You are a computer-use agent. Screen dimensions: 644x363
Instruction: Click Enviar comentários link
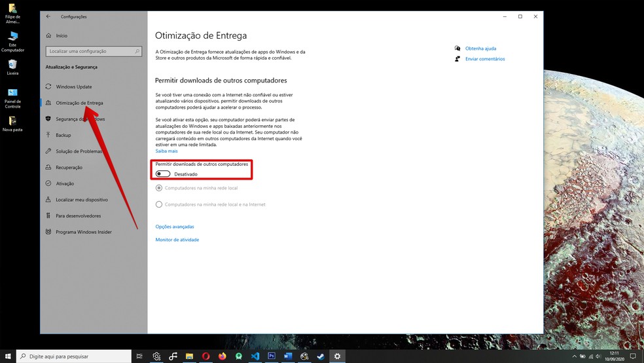click(485, 59)
